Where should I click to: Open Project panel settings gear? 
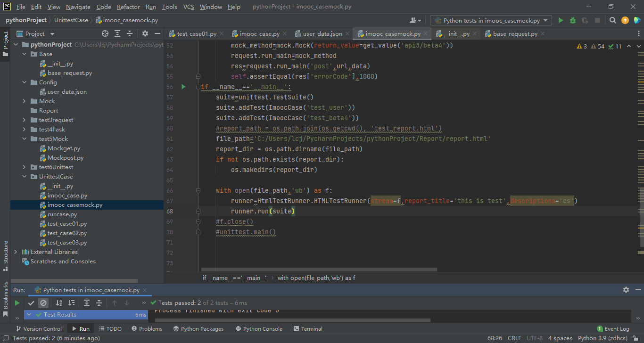coord(145,33)
